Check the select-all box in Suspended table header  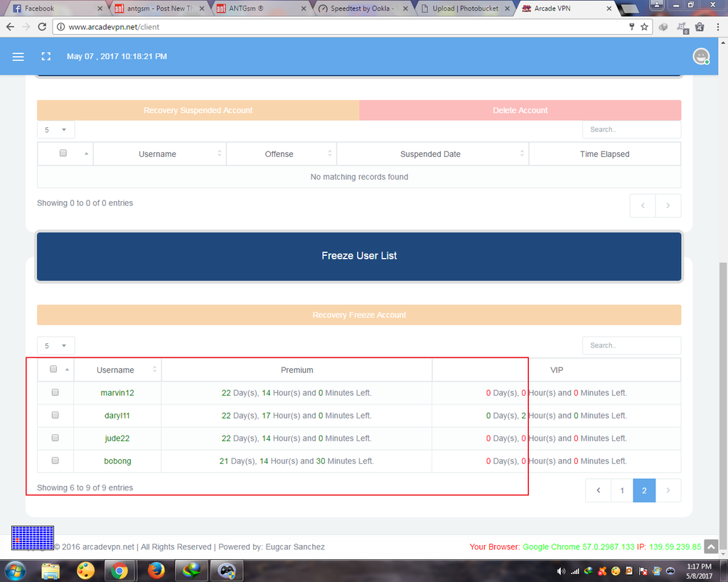pyautogui.click(x=63, y=153)
